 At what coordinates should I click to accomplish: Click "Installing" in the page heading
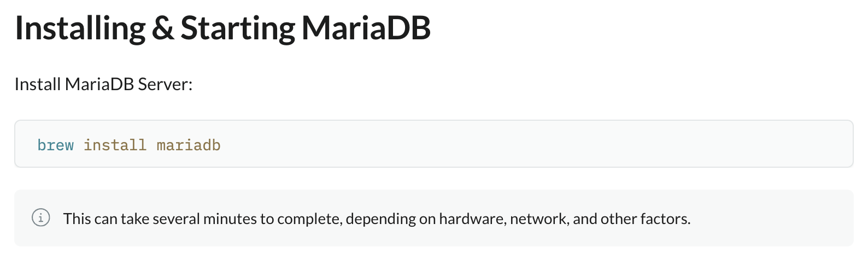point(80,28)
